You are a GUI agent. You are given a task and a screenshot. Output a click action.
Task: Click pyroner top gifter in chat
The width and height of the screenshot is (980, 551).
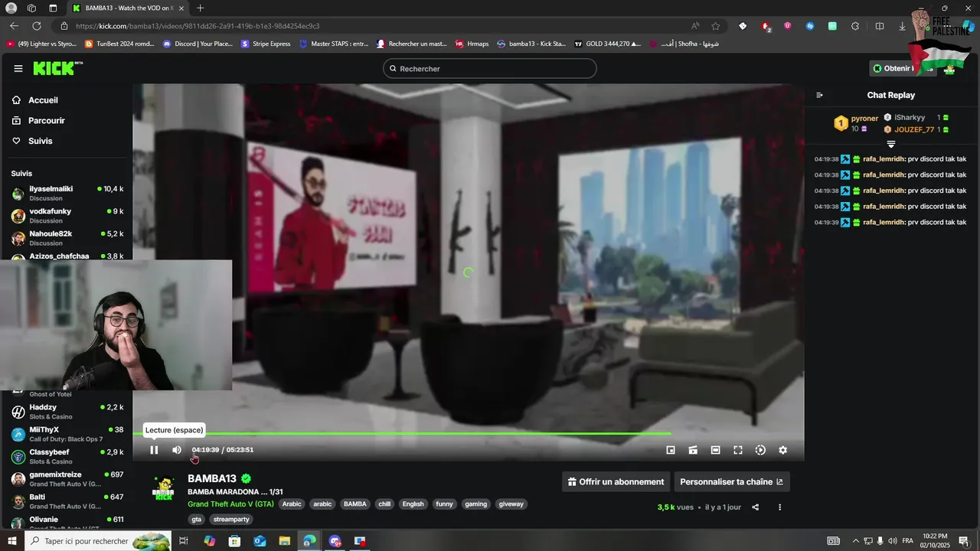(x=864, y=119)
